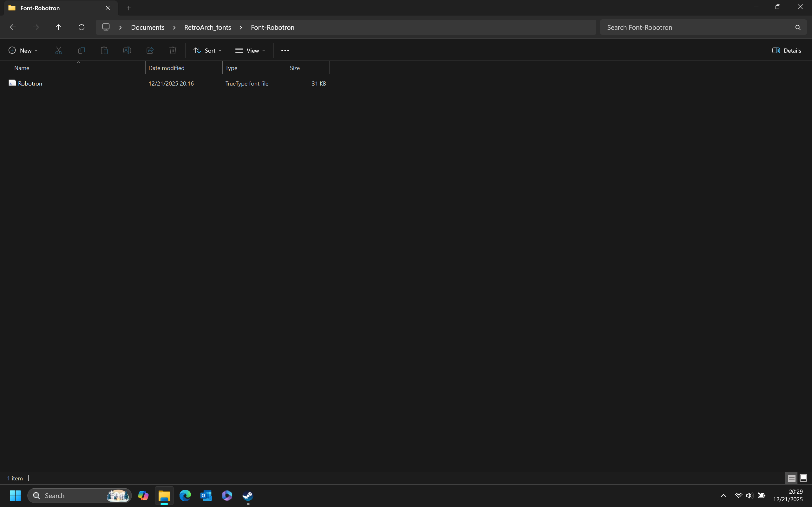Image resolution: width=812 pixels, height=507 pixels.
Task: Switch to details list view icon
Action: (x=791, y=478)
